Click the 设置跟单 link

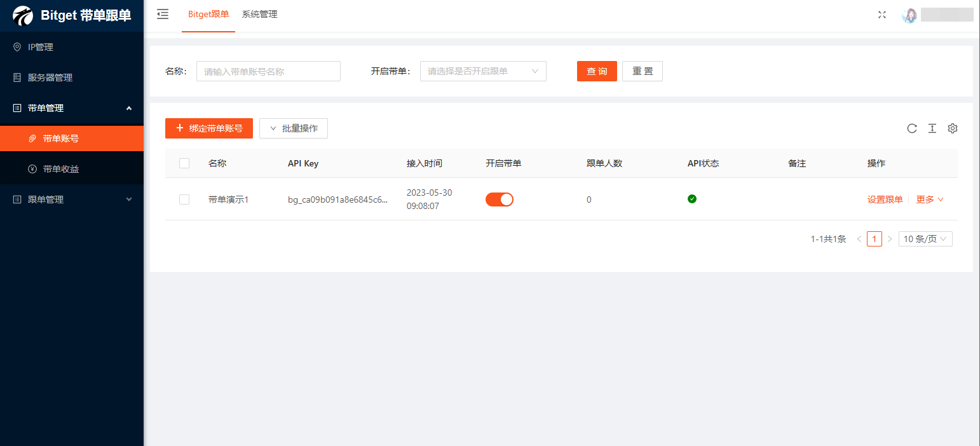(x=885, y=199)
